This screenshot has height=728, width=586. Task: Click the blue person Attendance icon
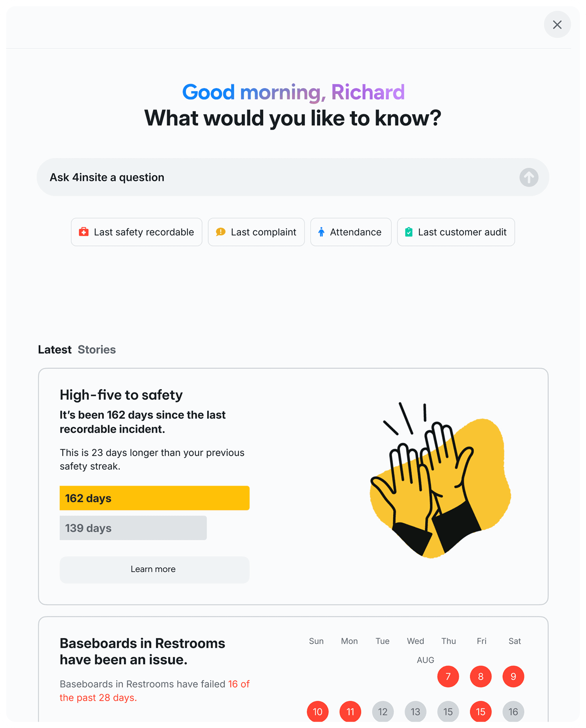coord(321,232)
